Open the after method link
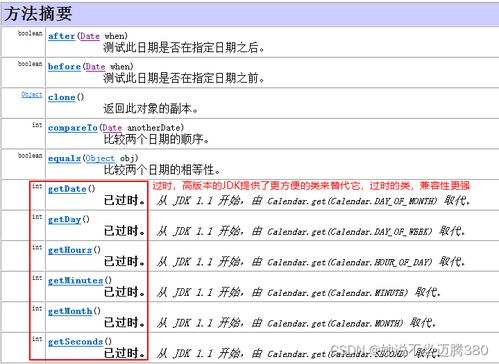 coord(61,36)
